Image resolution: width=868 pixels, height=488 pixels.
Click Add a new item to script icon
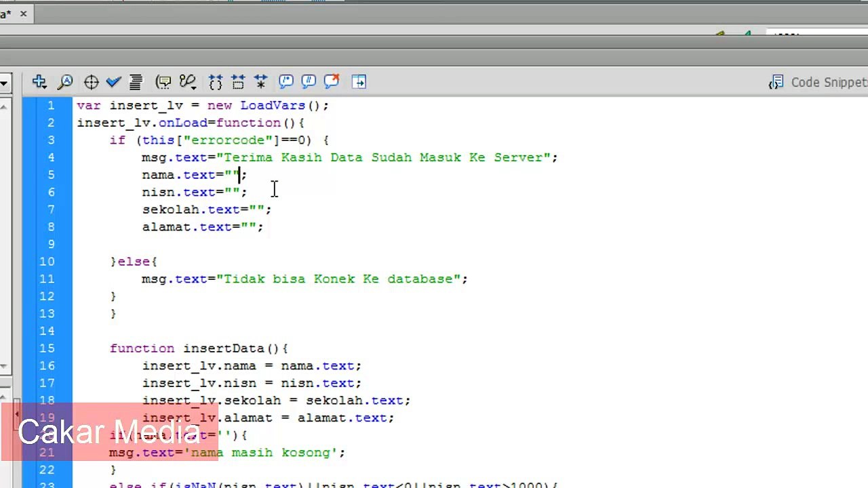pyautogui.click(x=39, y=82)
